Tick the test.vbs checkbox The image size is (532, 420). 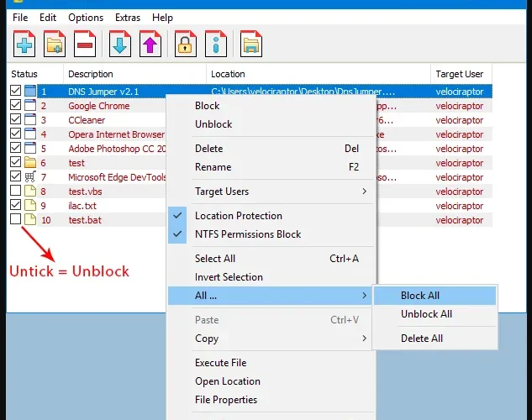(15, 191)
